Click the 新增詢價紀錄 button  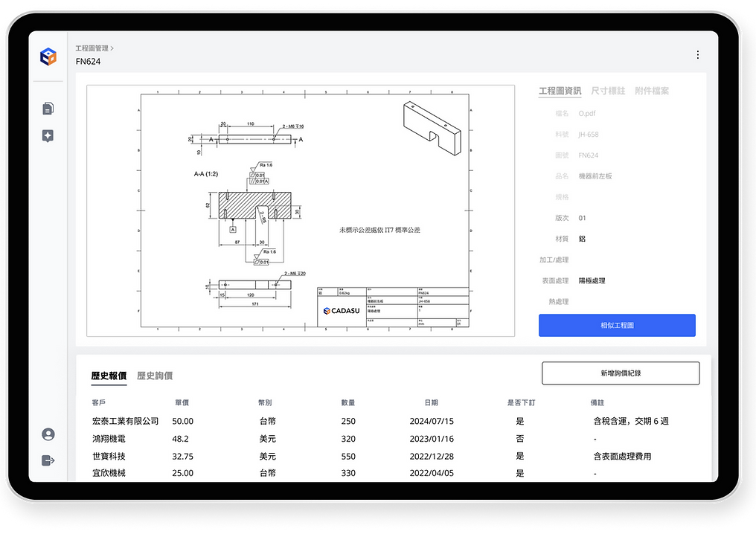click(621, 373)
